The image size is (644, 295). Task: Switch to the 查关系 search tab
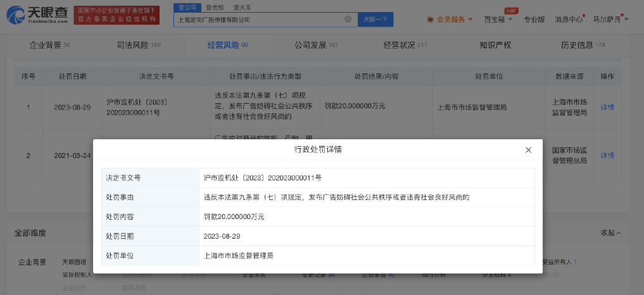(243, 8)
